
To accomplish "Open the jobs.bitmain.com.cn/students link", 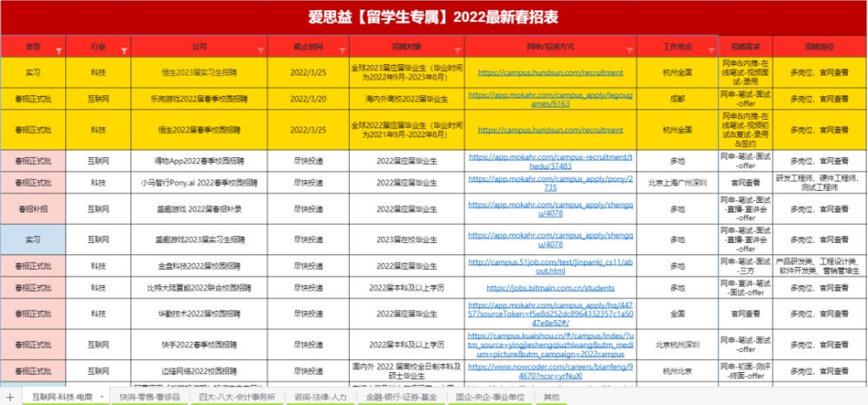I will [550, 288].
